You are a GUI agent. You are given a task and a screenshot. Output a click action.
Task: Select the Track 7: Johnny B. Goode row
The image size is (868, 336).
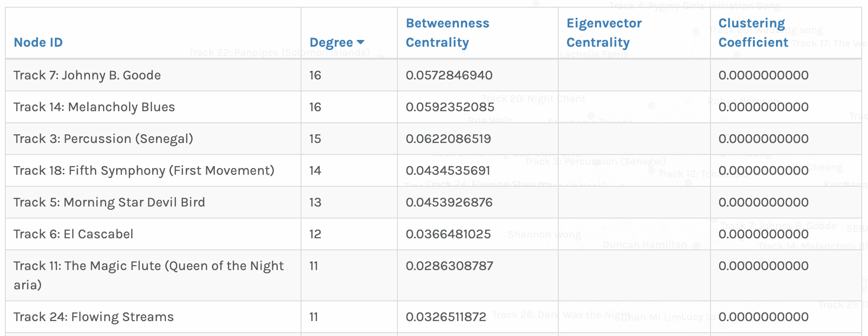click(x=87, y=75)
